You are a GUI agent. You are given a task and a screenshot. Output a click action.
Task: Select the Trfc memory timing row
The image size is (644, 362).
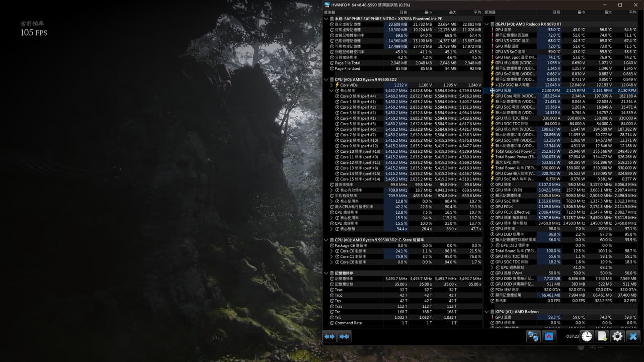[403, 317]
